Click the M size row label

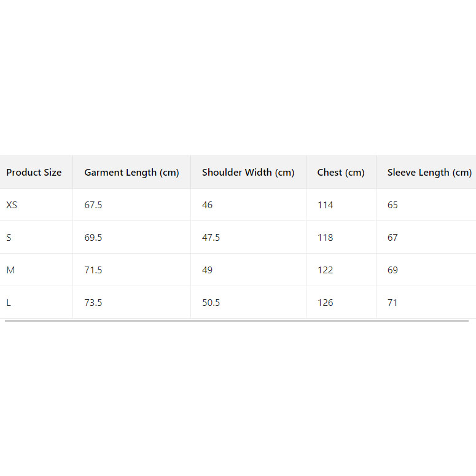pyautogui.click(x=10, y=270)
